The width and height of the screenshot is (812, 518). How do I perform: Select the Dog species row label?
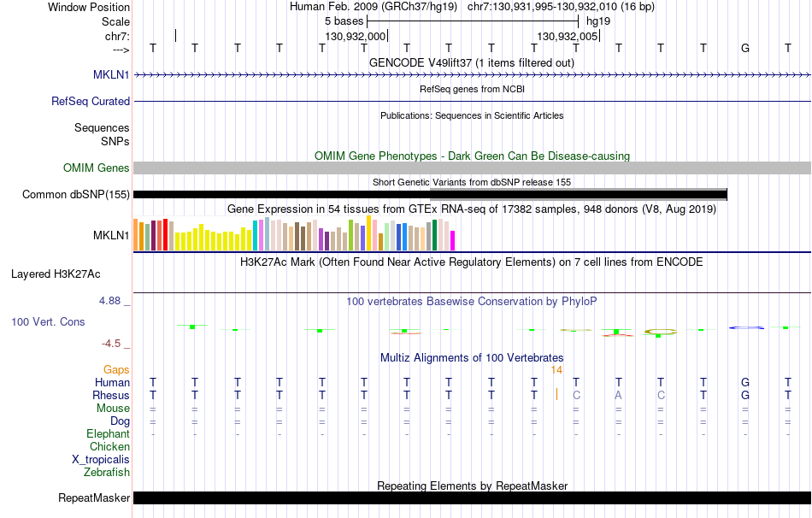[120, 421]
